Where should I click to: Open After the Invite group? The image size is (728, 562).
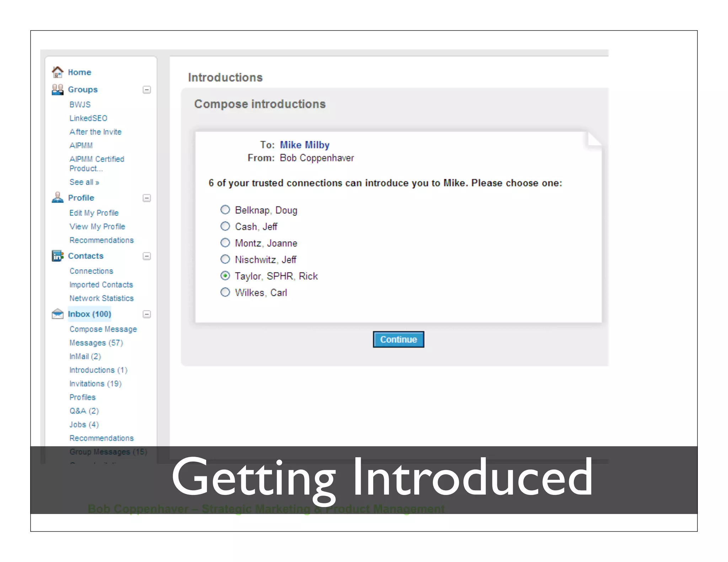point(95,132)
